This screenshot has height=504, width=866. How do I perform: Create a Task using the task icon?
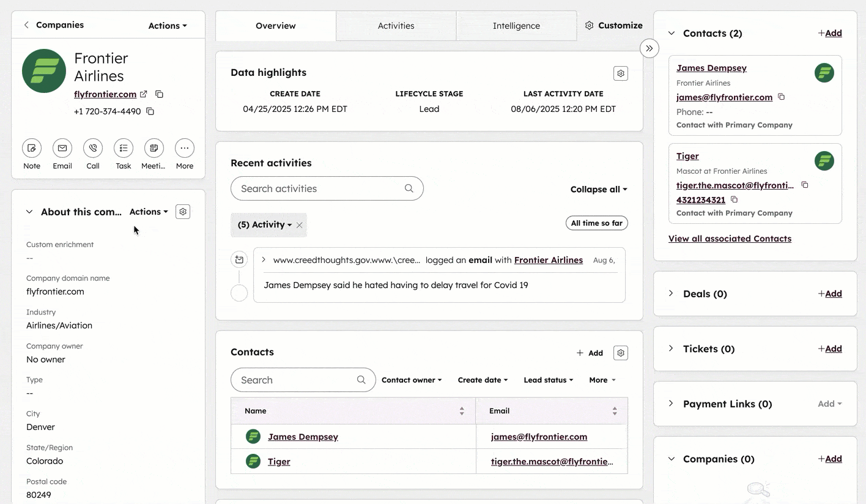[123, 148]
